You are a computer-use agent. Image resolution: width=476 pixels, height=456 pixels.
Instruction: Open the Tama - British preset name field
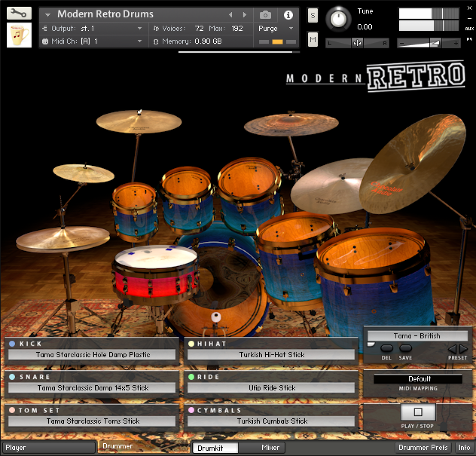pos(417,336)
